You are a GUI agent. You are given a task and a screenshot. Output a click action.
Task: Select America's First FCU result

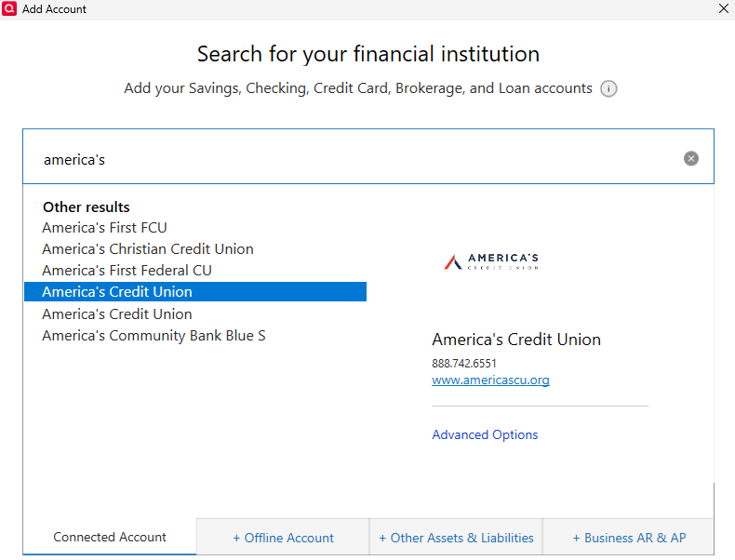pyautogui.click(x=104, y=227)
